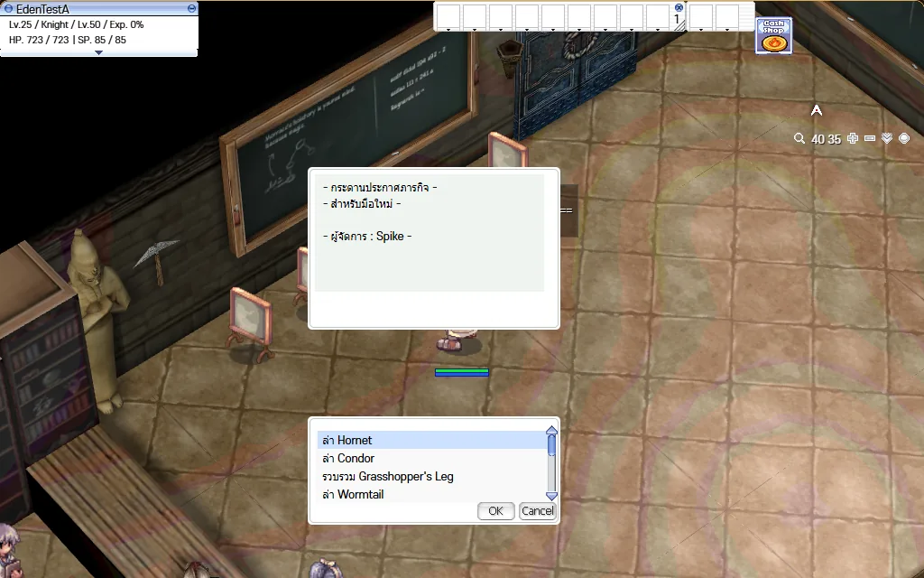This screenshot has width=924, height=578.
Task: Click the Lv.25 / Knight status line
Action: (77, 24)
